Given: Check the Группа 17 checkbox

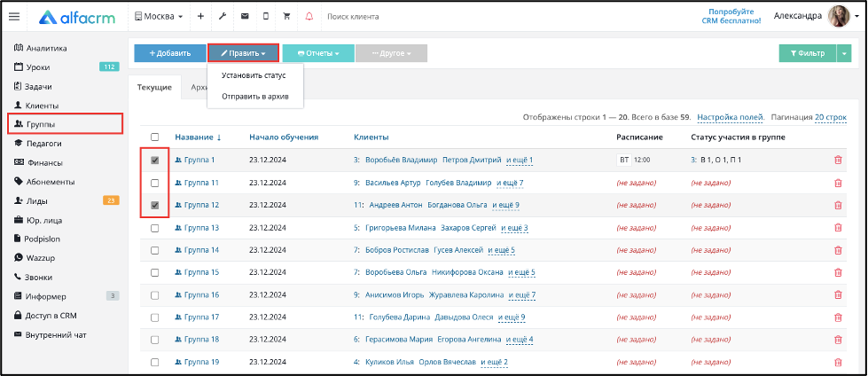Looking at the screenshot, I should pyautogui.click(x=155, y=317).
